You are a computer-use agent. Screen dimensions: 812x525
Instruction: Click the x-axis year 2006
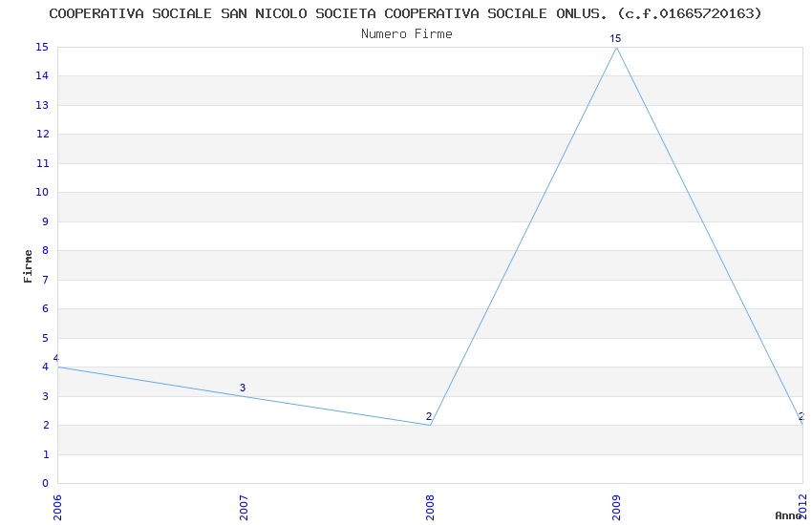point(57,508)
